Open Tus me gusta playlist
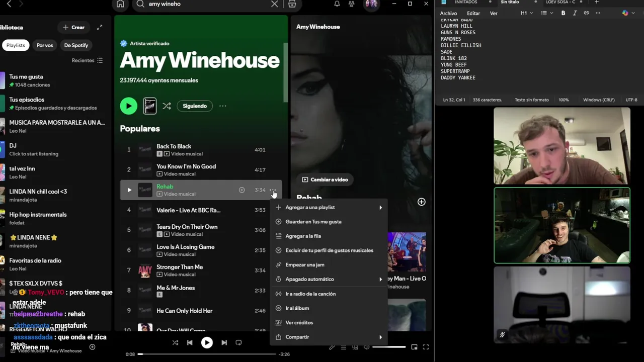644x362 pixels. pos(54,80)
